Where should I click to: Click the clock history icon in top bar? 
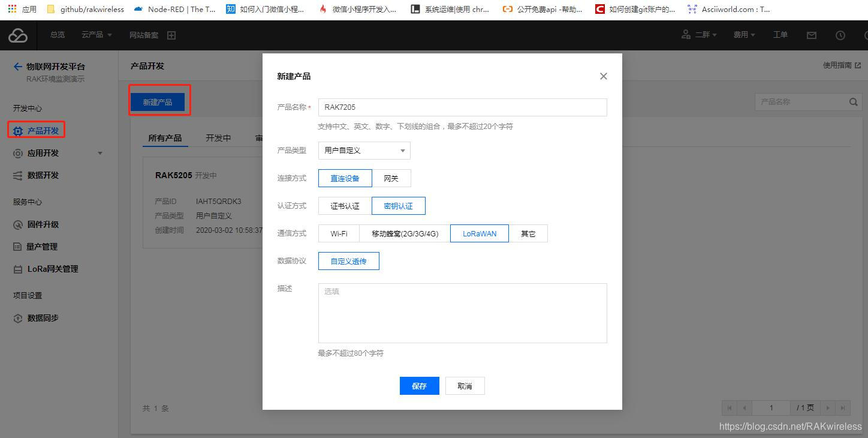click(840, 35)
